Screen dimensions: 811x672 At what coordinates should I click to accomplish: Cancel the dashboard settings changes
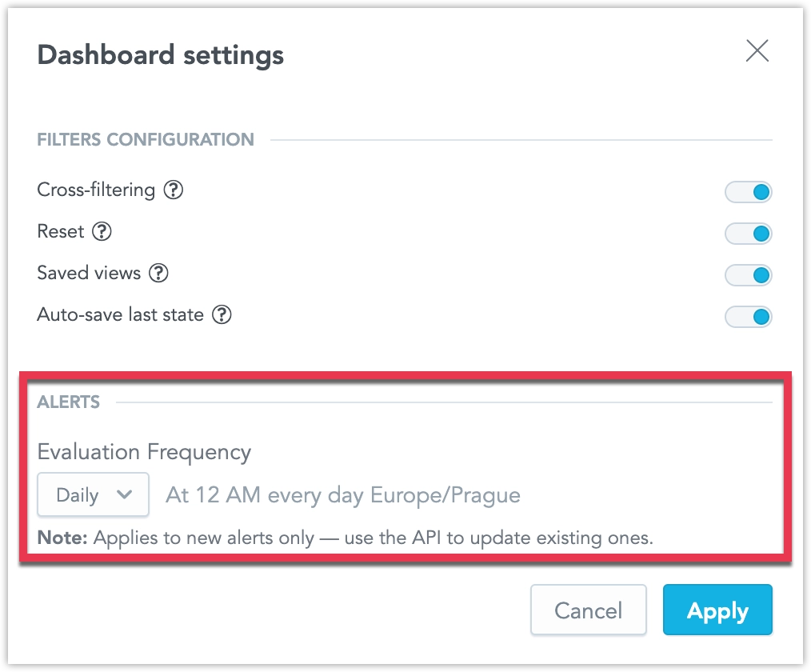click(588, 610)
